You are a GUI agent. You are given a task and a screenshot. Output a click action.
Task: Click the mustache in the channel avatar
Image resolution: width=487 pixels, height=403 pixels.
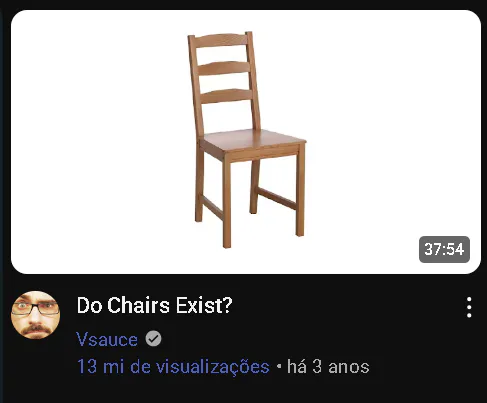(x=37, y=329)
